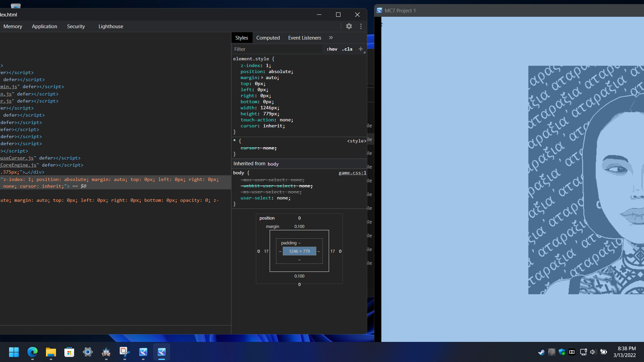
Task: Click the body selector under Inherited from
Action: (x=238, y=173)
